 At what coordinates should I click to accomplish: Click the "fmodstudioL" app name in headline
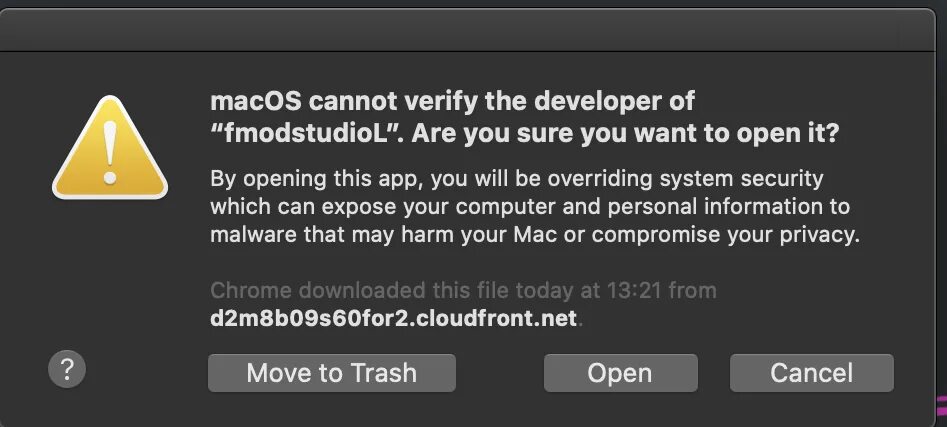point(306,133)
